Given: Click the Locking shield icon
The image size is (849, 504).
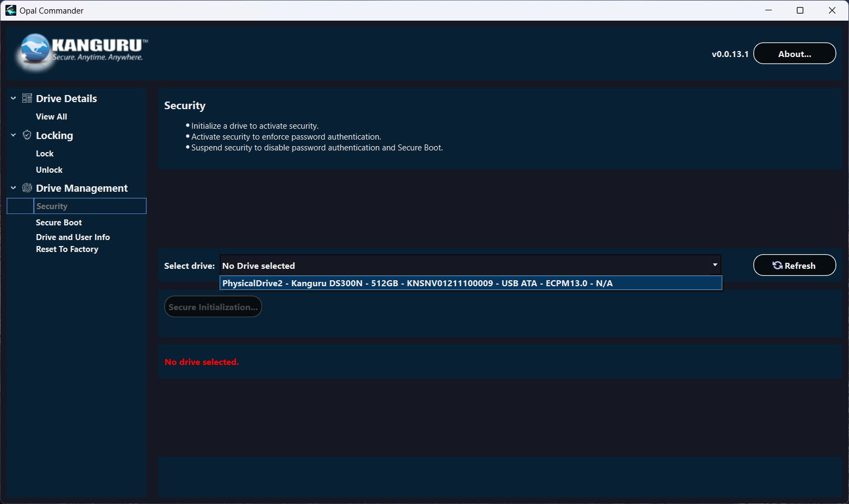Looking at the screenshot, I should [27, 135].
